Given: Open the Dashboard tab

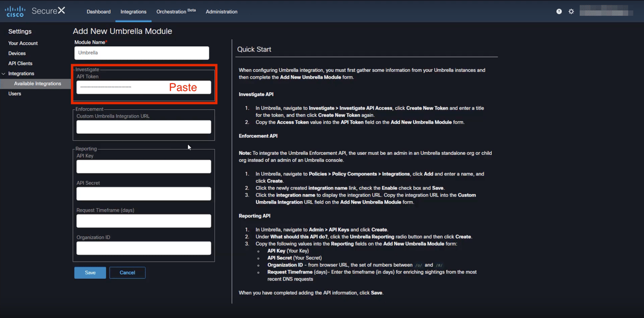Looking at the screenshot, I should pyautogui.click(x=98, y=12).
